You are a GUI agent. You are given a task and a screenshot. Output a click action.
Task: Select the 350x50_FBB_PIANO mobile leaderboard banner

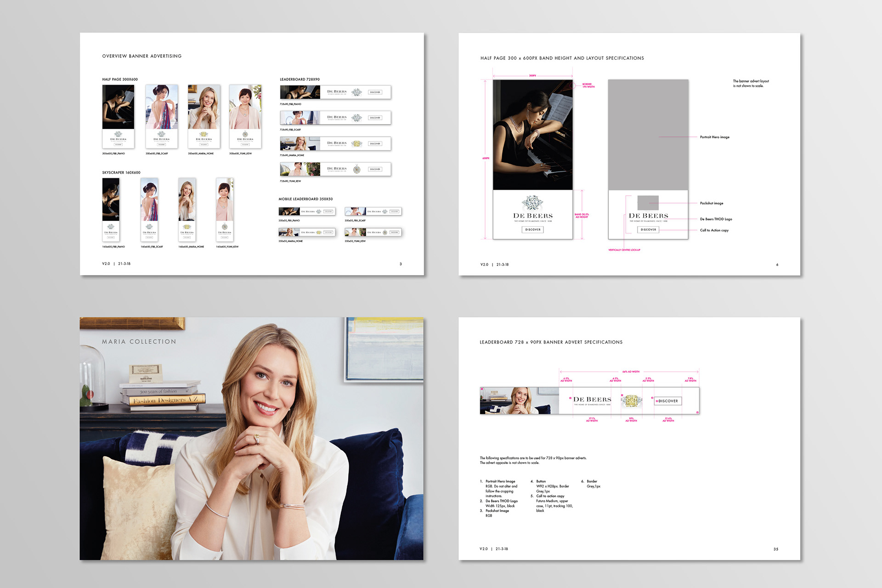pyautogui.click(x=307, y=211)
